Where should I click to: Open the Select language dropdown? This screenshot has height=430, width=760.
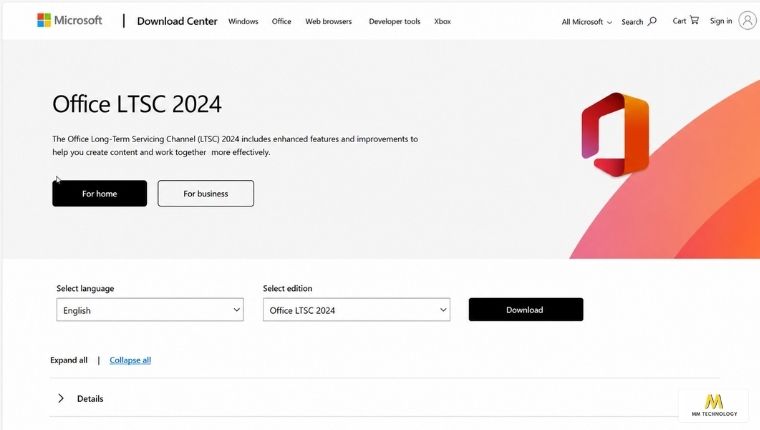(150, 310)
